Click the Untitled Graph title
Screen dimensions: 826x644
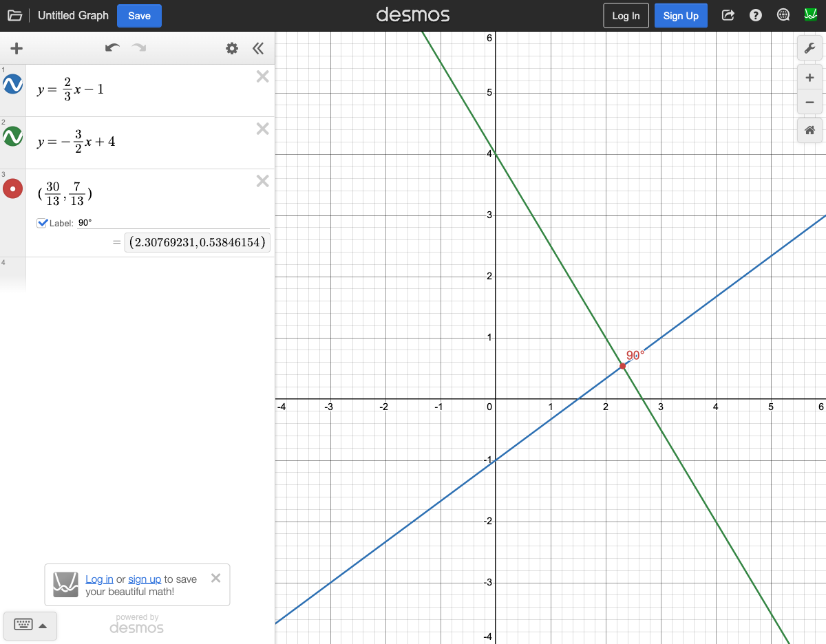coord(73,15)
